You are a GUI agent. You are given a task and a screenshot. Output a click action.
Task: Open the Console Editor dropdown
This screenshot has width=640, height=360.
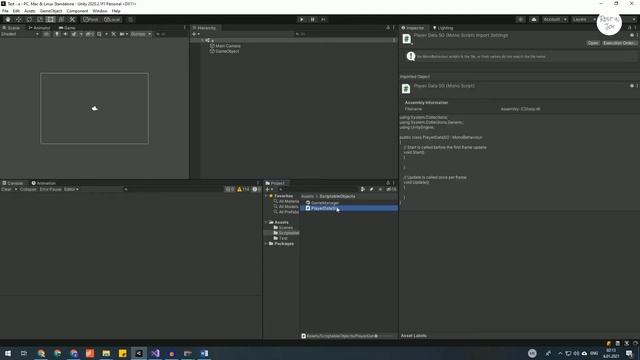click(x=71, y=189)
